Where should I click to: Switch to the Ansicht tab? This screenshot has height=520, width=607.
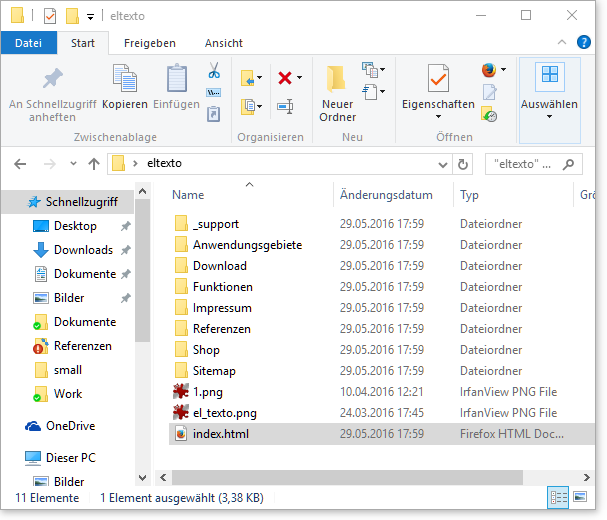pos(224,43)
